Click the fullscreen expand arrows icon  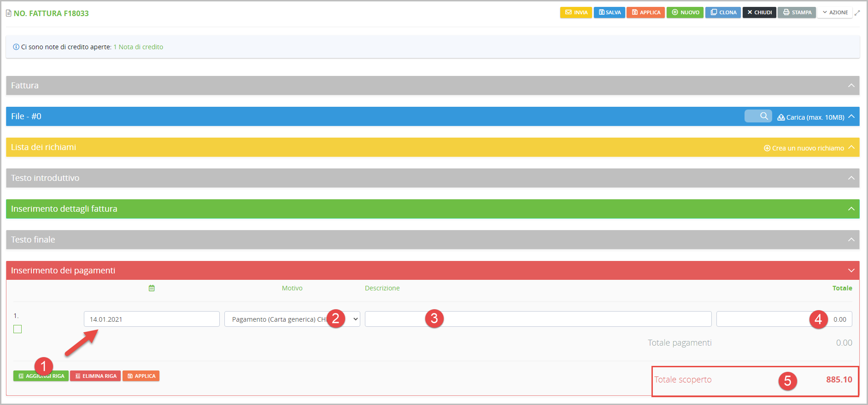[x=857, y=13]
